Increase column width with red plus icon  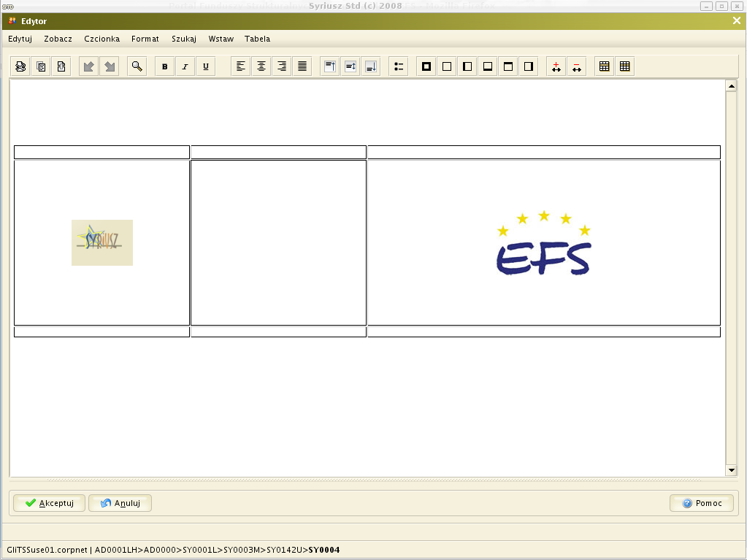click(556, 66)
